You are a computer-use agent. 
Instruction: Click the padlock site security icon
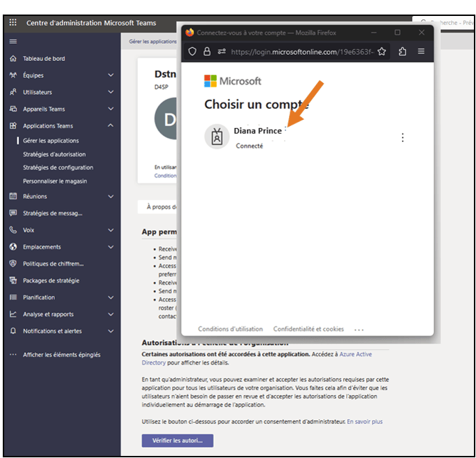click(x=207, y=51)
